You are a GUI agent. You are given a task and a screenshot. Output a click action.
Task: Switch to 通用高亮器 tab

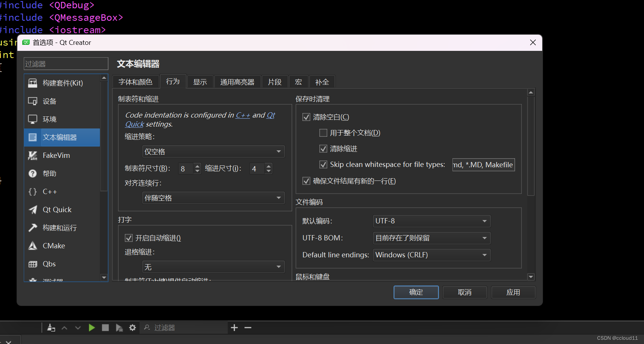[x=238, y=82]
